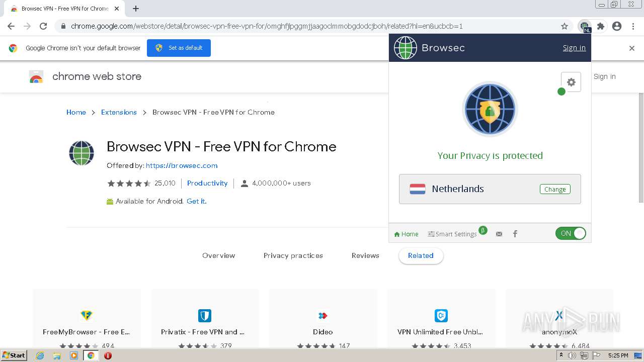Go to Extensions breadcrumb

119,112
